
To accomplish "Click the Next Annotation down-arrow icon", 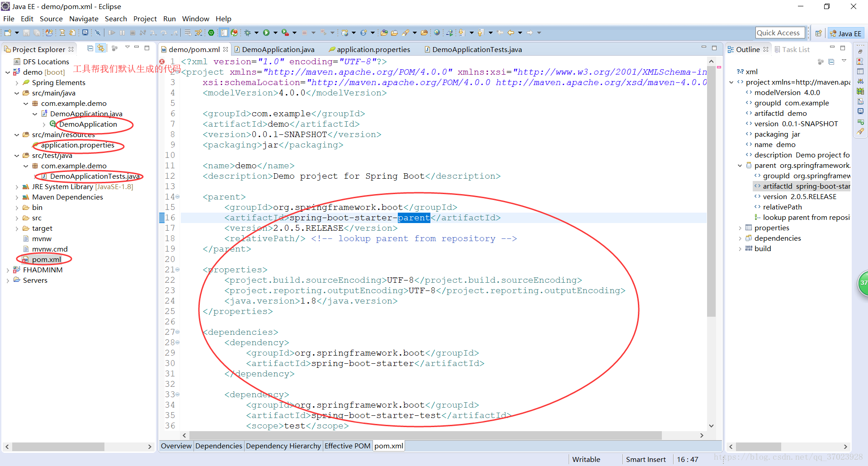I will (462, 33).
